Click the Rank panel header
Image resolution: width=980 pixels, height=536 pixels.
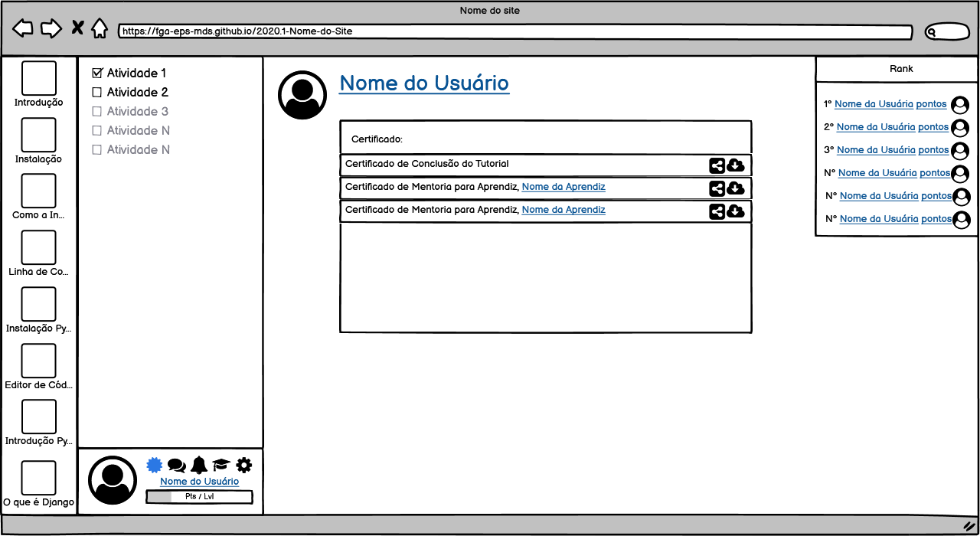(897, 69)
